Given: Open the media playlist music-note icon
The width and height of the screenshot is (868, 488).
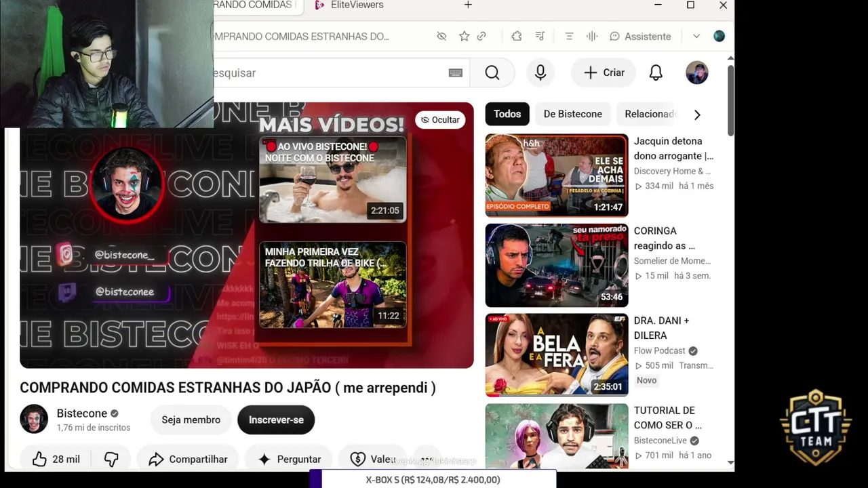Looking at the screenshot, I should (540, 37).
